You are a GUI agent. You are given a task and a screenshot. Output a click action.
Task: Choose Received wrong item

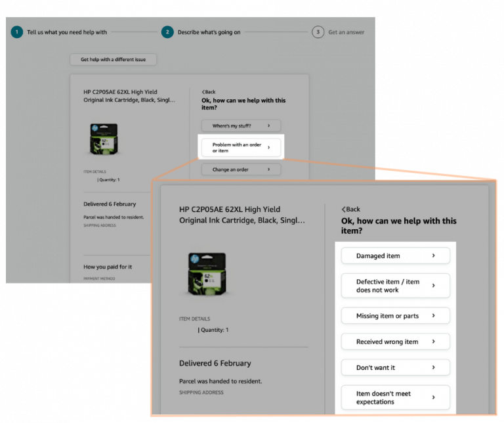[x=395, y=342]
